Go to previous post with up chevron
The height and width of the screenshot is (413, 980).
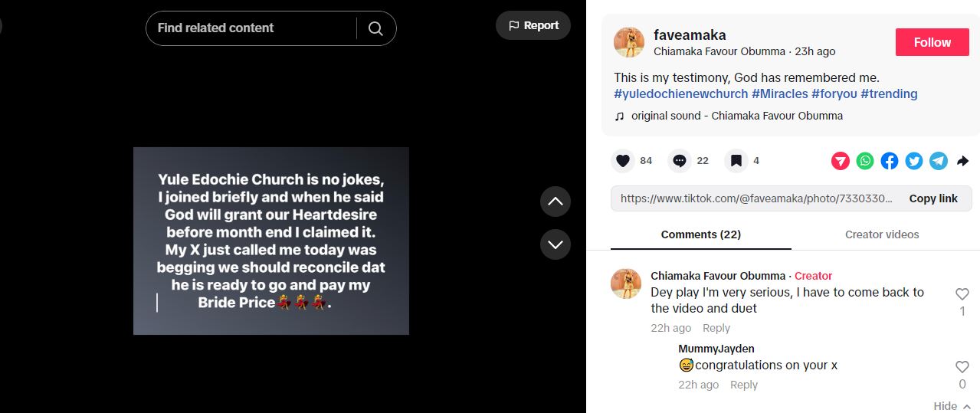[556, 202]
